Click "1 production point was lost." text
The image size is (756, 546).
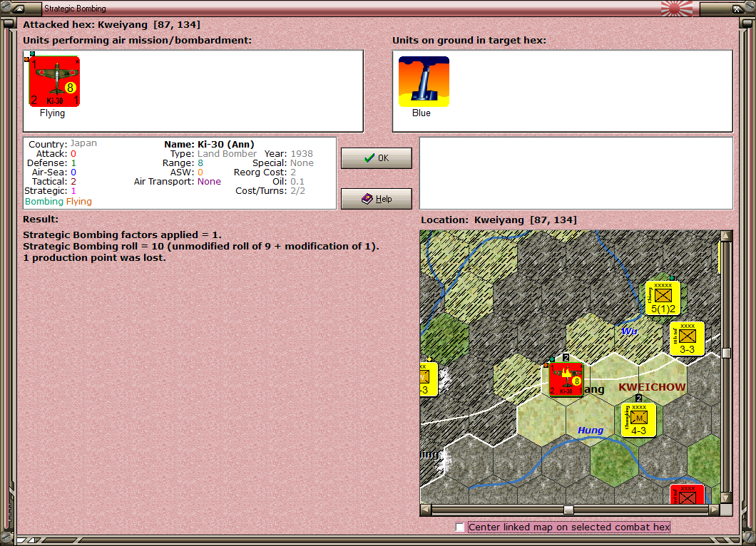point(94,258)
